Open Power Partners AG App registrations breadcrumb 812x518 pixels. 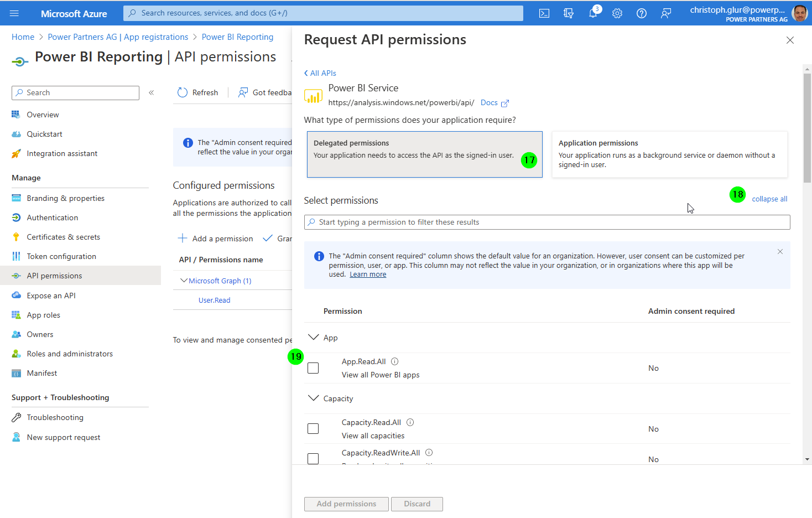(x=118, y=37)
